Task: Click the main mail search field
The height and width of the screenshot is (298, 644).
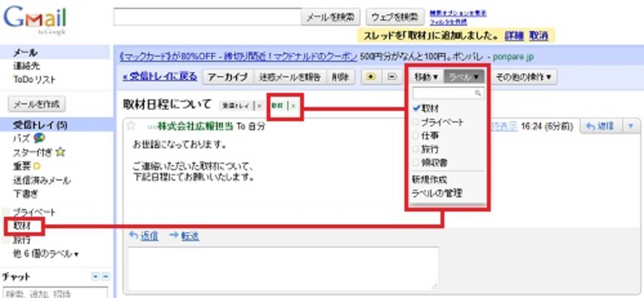Action: click(x=207, y=17)
